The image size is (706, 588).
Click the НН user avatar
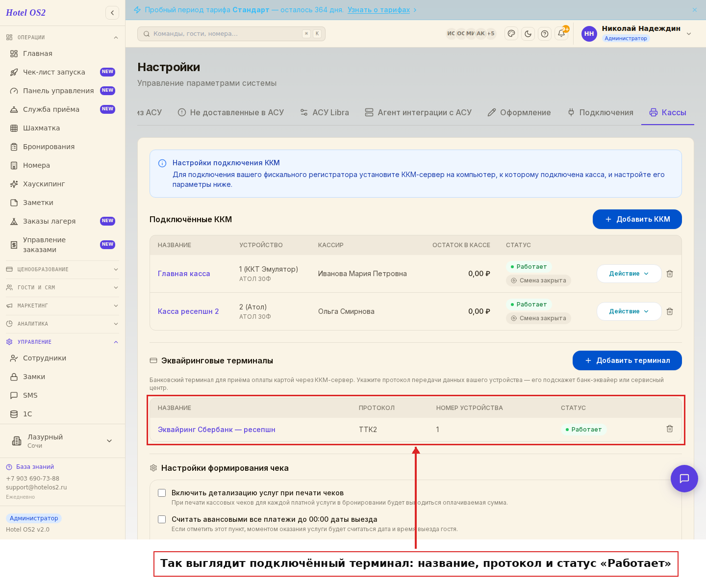click(x=589, y=34)
